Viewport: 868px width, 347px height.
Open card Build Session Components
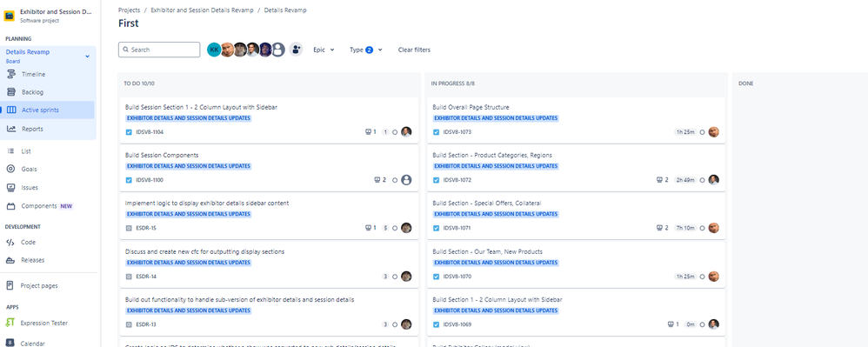point(162,155)
